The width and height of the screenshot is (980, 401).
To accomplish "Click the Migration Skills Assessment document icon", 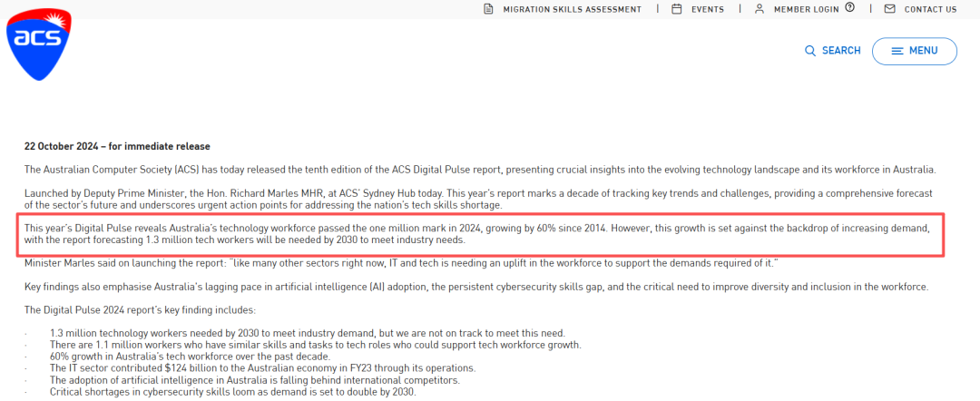I will click(489, 9).
